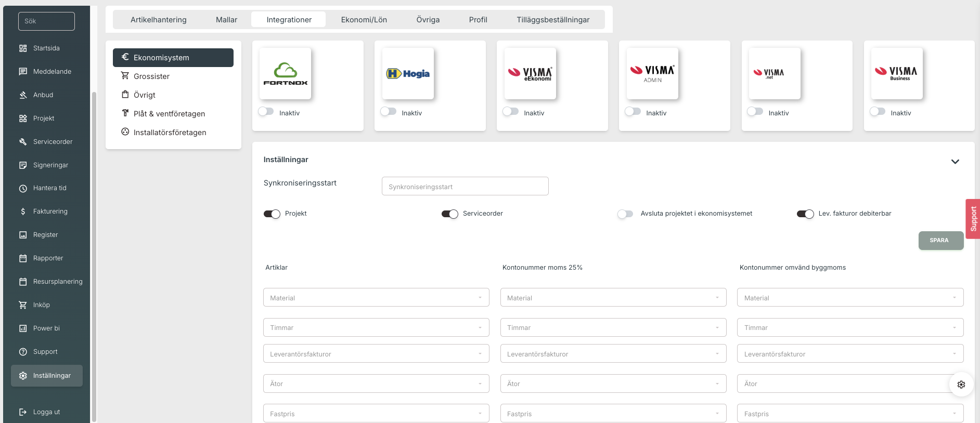This screenshot has width=980, height=423.
Task: Enable the Visma eEkonomi toggle
Action: tap(510, 112)
